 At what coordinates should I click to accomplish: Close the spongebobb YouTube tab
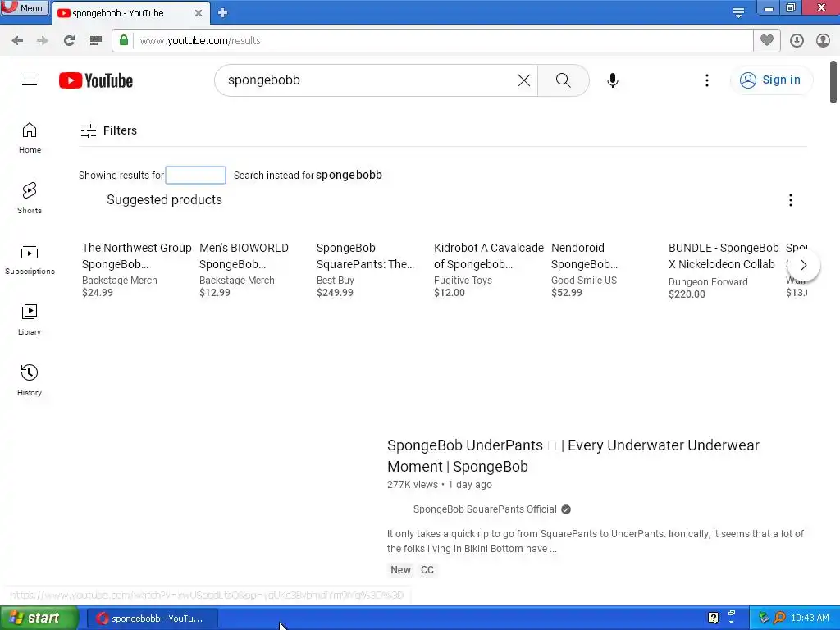199,13
